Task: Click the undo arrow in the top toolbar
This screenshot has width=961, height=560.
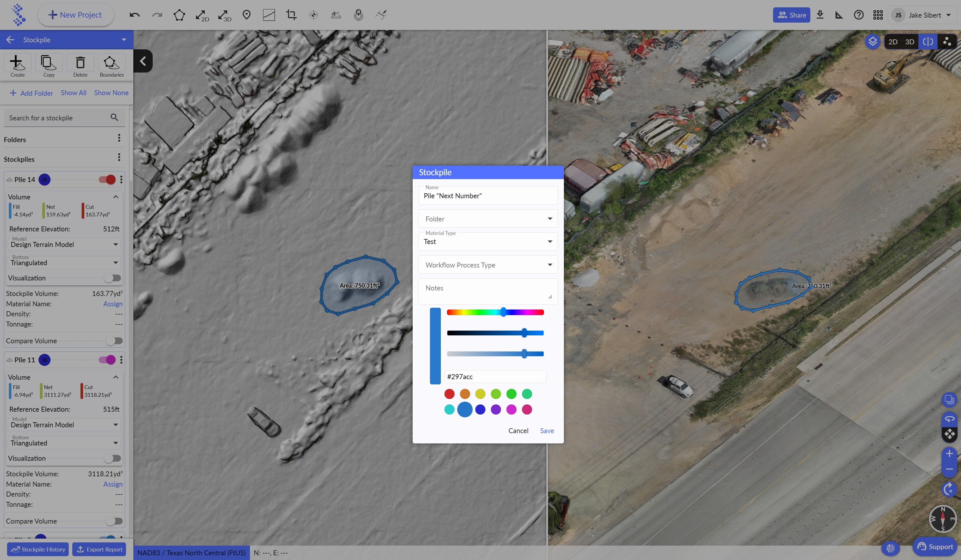Action: point(135,15)
